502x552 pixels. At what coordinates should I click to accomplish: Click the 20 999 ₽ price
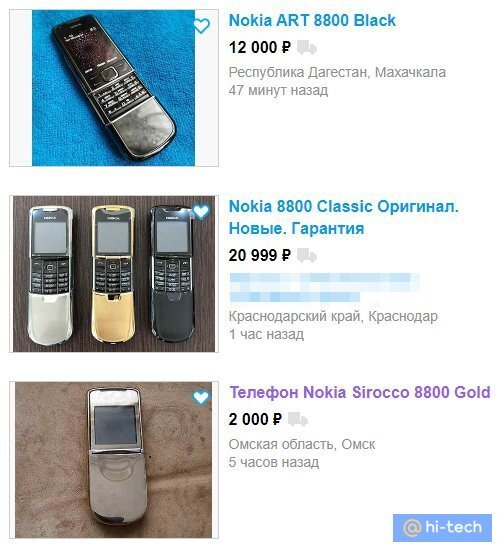tap(260, 256)
